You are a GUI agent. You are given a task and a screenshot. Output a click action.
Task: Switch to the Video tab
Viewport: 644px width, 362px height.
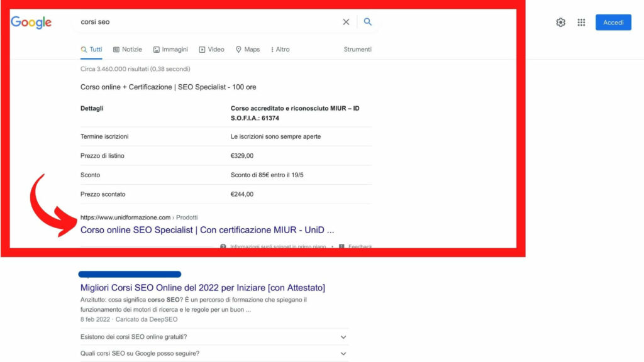click(x=211, y=50)
